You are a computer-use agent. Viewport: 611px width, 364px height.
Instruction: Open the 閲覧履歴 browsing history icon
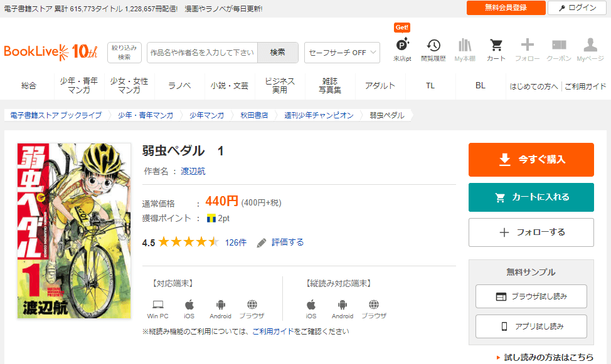433,49
